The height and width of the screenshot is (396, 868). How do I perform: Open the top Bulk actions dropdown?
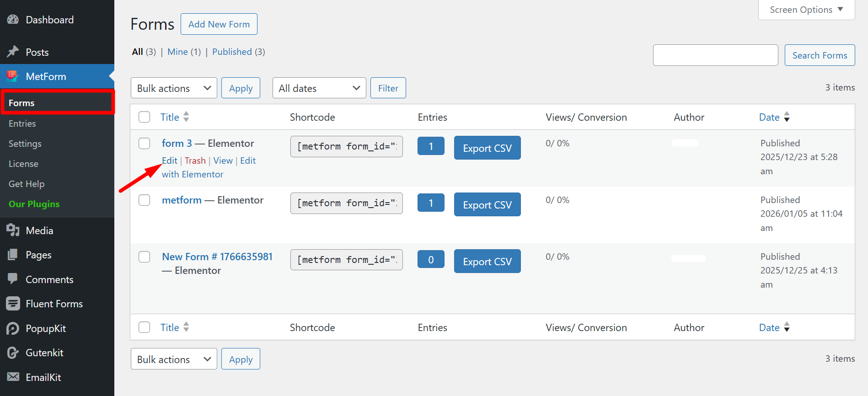pos(174,88)
